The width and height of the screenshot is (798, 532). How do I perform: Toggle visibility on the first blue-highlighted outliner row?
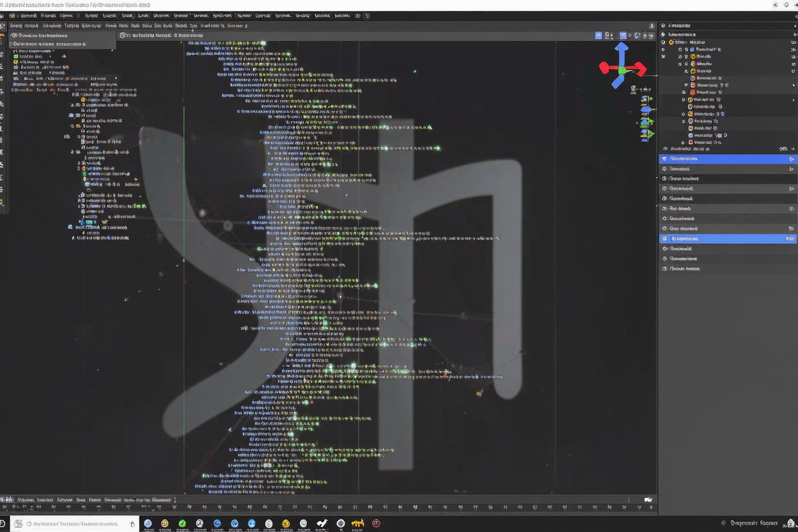792,159
